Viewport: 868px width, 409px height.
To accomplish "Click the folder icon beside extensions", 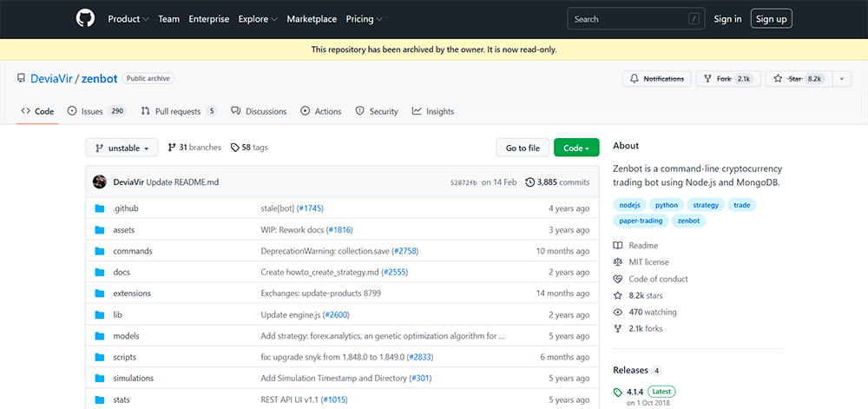I will [100, 294].
